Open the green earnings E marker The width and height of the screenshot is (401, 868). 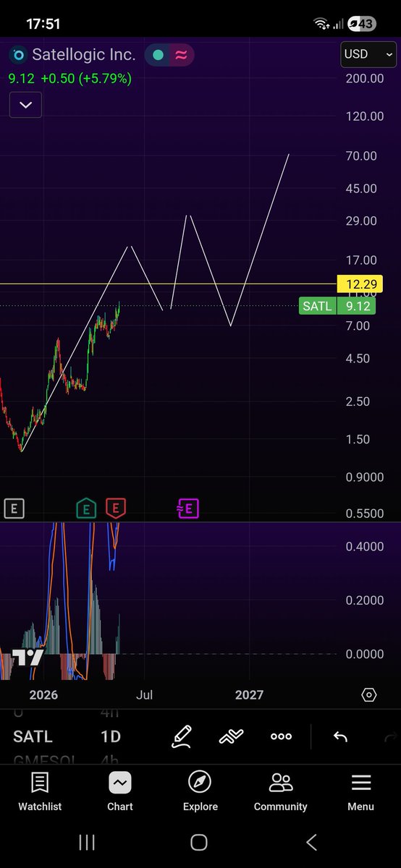tap(87, 509)
